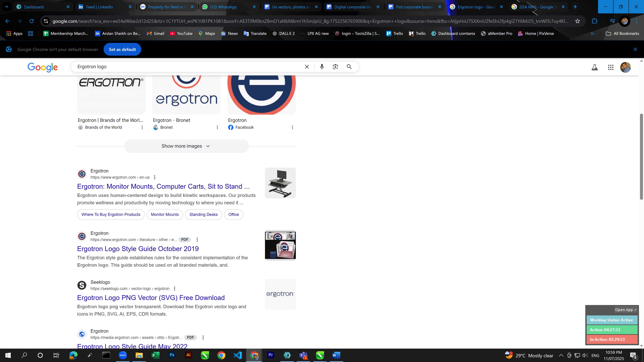Open Zoom from the taskbar

[123, 355]
